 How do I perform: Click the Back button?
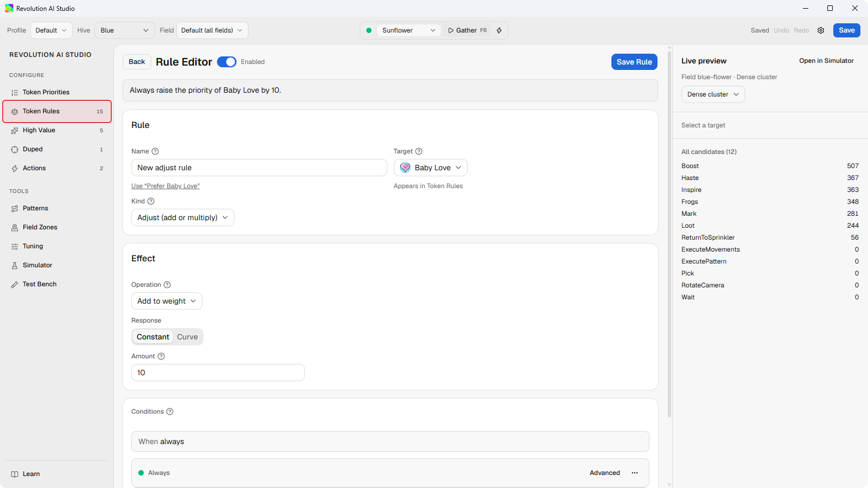(137, 62)
